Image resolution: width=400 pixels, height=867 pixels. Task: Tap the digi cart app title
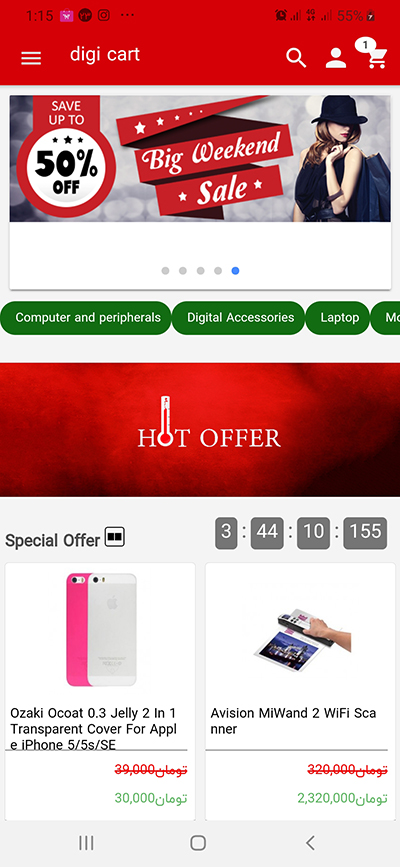(x=105, y=54)
